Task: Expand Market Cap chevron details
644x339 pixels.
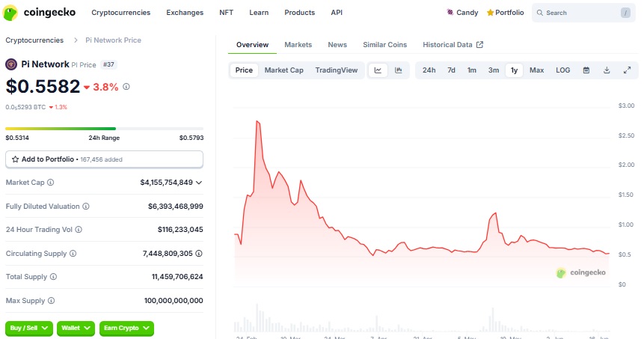Action: [x=199, y=183]
